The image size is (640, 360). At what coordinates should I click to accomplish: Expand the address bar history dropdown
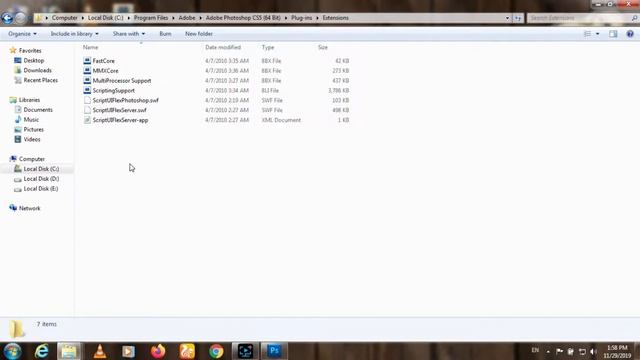[507, 18]
